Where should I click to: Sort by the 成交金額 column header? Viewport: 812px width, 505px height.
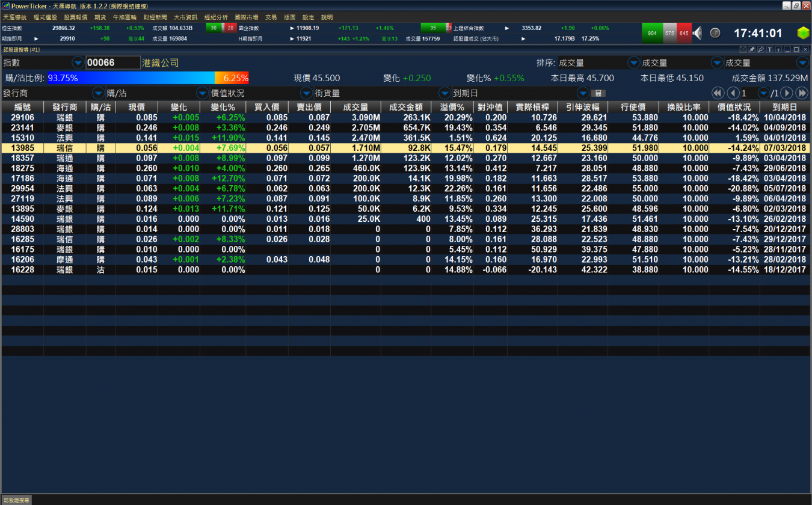click(406, 107)
